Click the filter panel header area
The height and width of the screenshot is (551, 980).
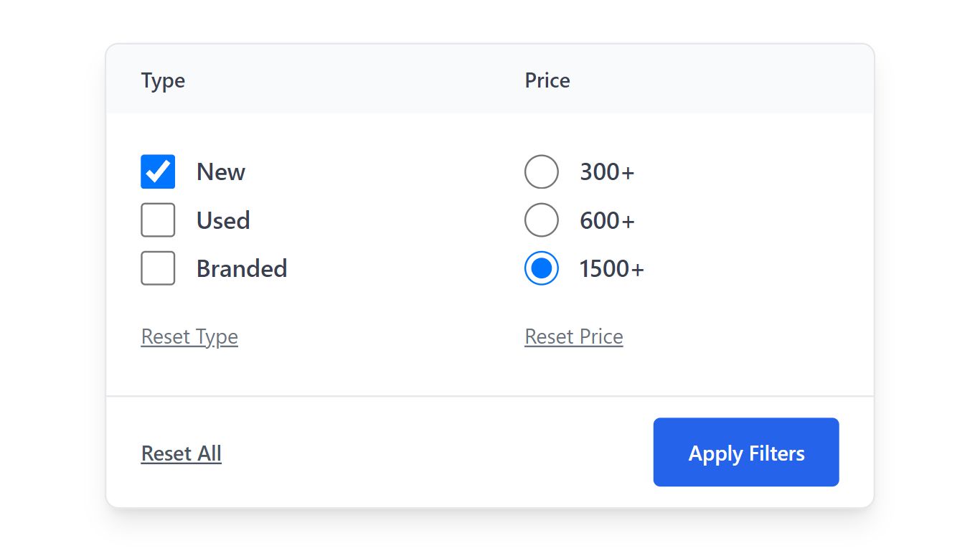click(490, 80)
